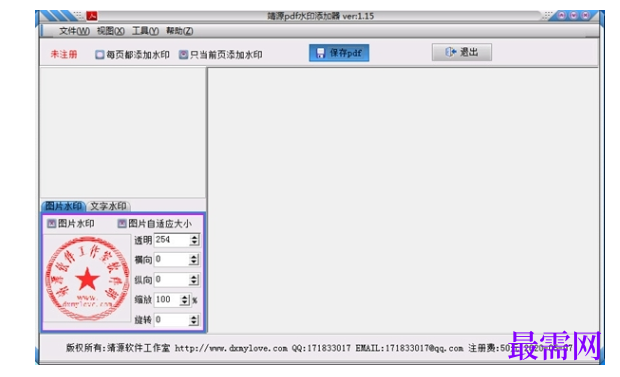Click the first round title bar window button
The height and width of the screenshot is (377, 620).
tap(562, 15)
